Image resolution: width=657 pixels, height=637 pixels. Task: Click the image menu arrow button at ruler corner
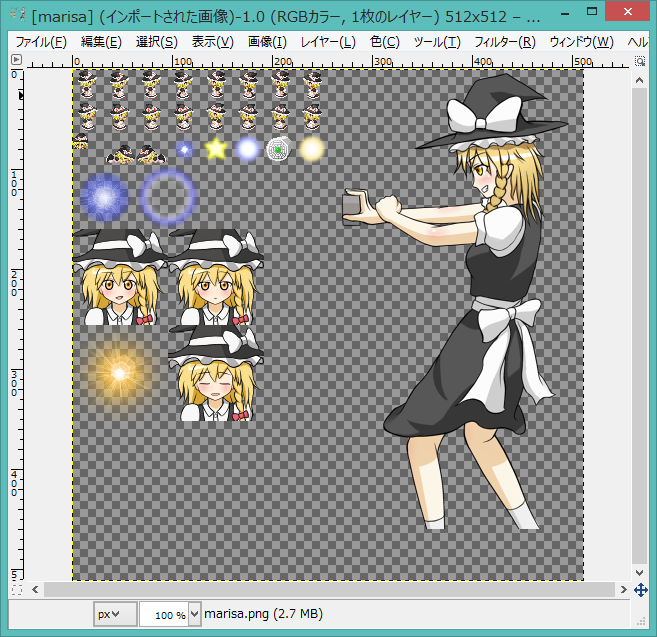tap(16, 60)
